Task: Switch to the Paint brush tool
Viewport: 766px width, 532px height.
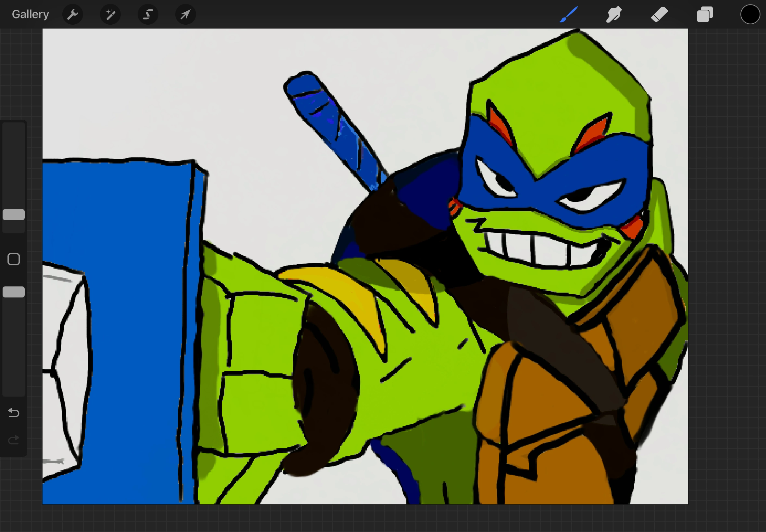Action: (x=568, y=14)
